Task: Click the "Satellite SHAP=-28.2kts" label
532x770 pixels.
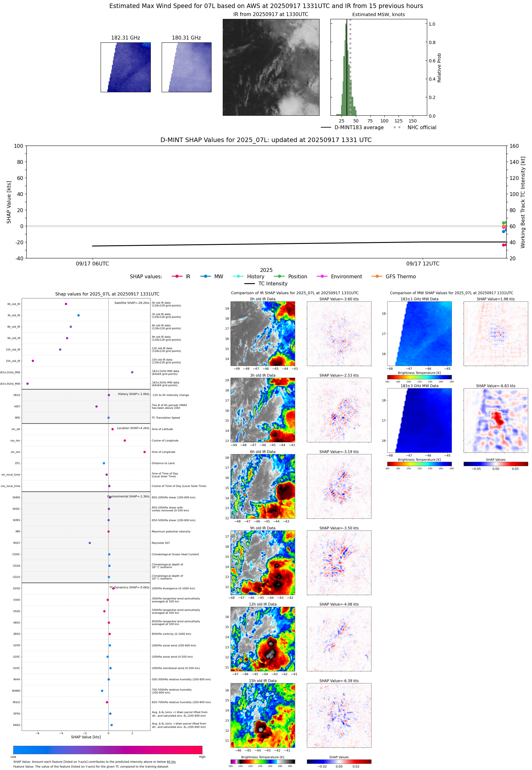Action: tap(132, 303)
